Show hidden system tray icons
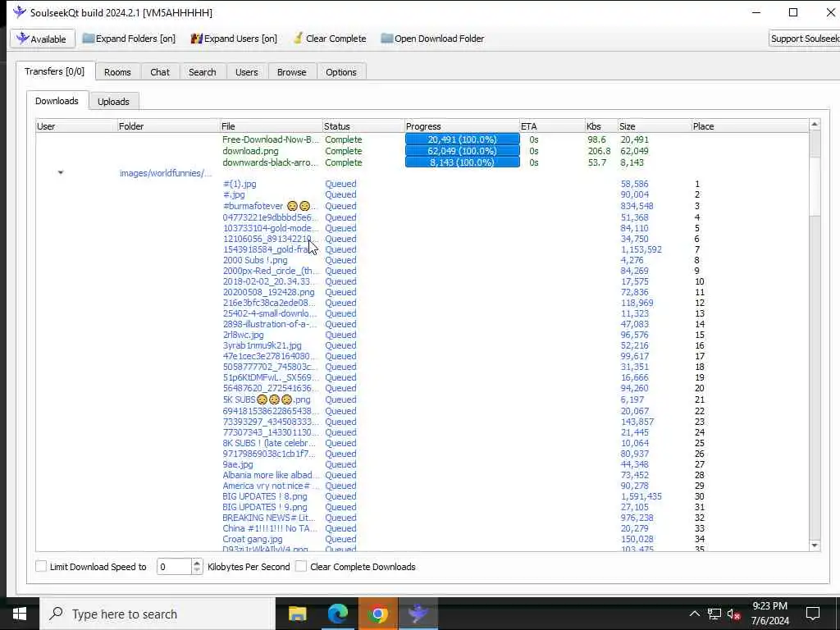The width and height of the screenshot is (840, 630). [x=694, y=614]
